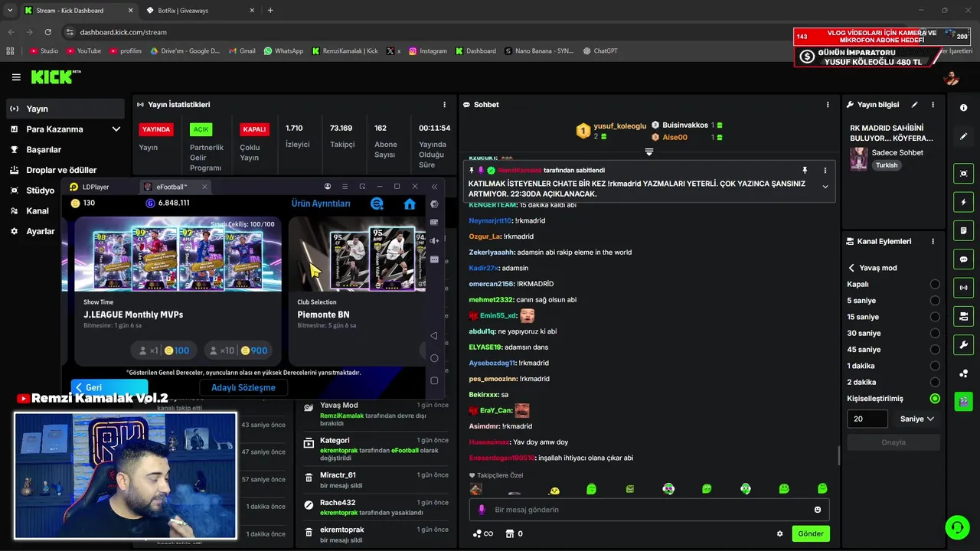Open the YouTube bookmark
Viewport: 980px width, 551px height.
(x=83, y=51)
